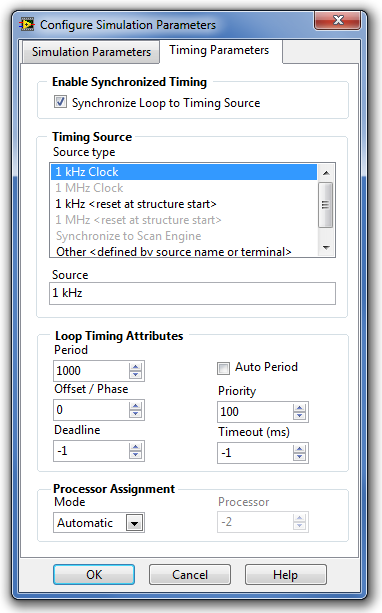Choose 1 MHz <reset at structure start>

click(184, 220)
